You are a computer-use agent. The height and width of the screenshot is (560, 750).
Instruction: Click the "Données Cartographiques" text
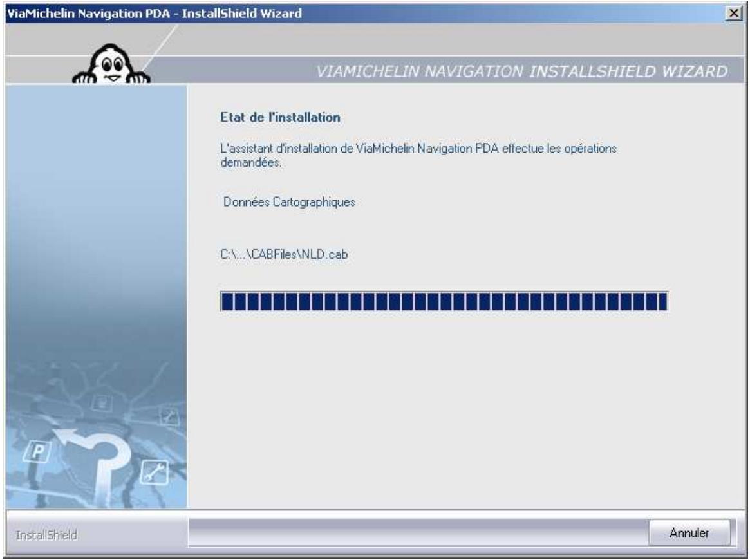tap(290, 202)
